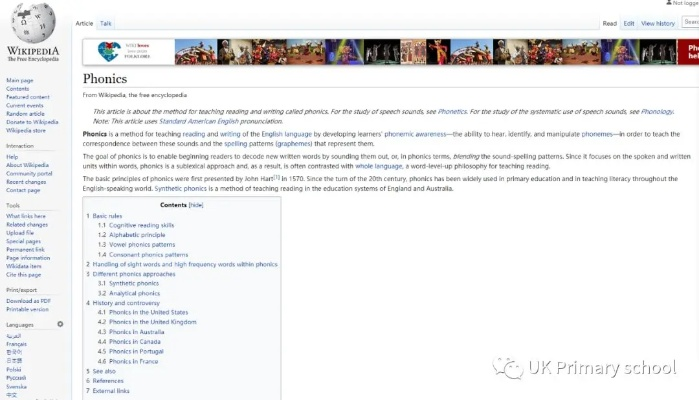This screenshot has height=400, width=699.
Task: Go to Vowel phonics patterns section
Action: pyautogui.click(x=142, y=244)
